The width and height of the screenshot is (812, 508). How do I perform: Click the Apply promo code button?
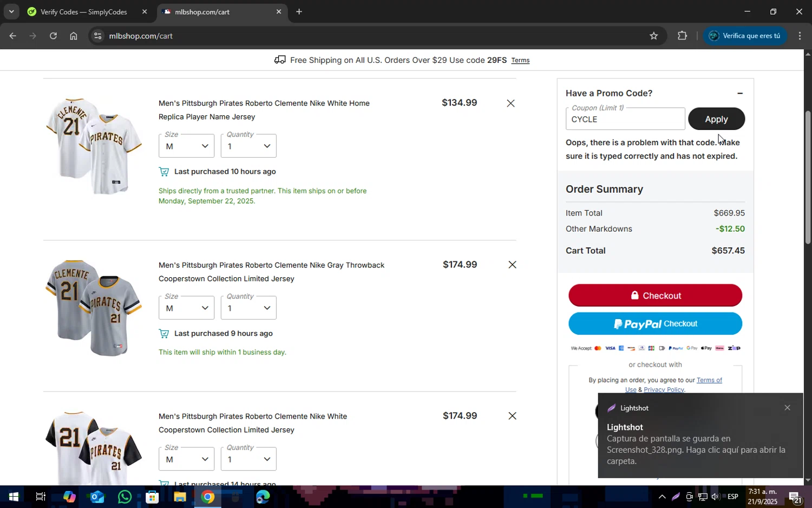(716, 119)
